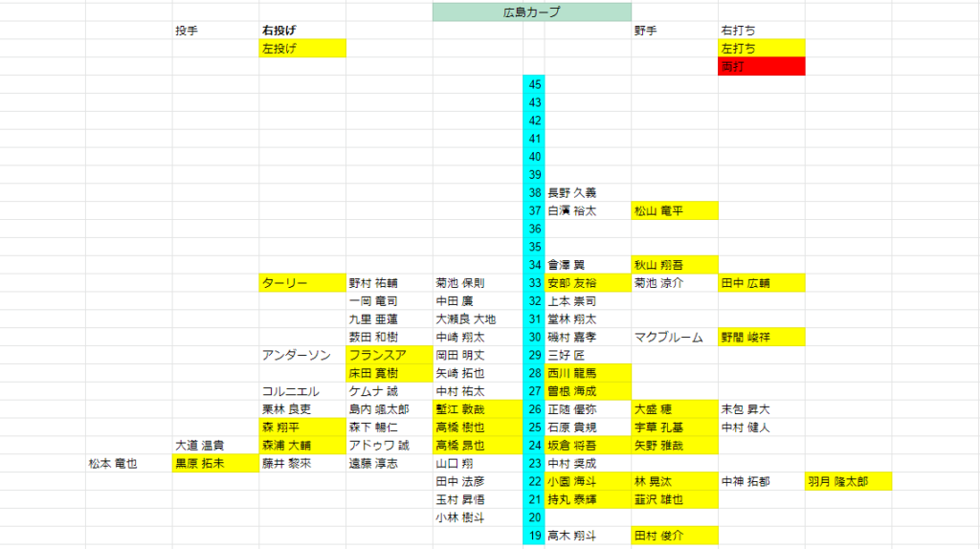Select the 九里 亜蓮 cell
980x549 pixels.
pyautogui.click(x=390, y=319)
